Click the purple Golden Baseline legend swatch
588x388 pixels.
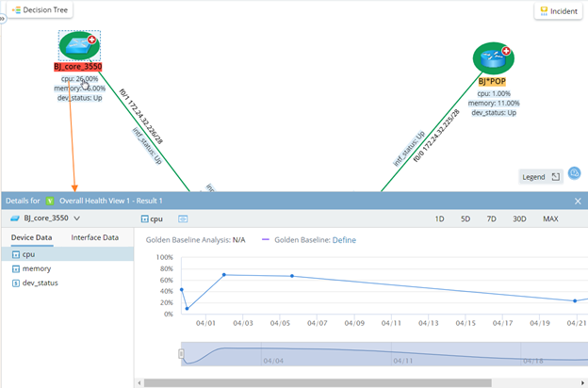tap(266, 239)
